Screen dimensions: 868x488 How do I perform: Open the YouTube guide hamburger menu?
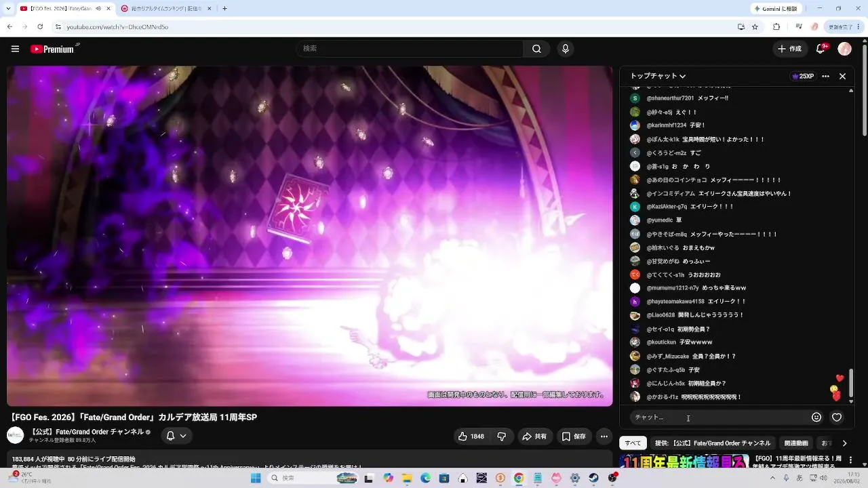15,49
